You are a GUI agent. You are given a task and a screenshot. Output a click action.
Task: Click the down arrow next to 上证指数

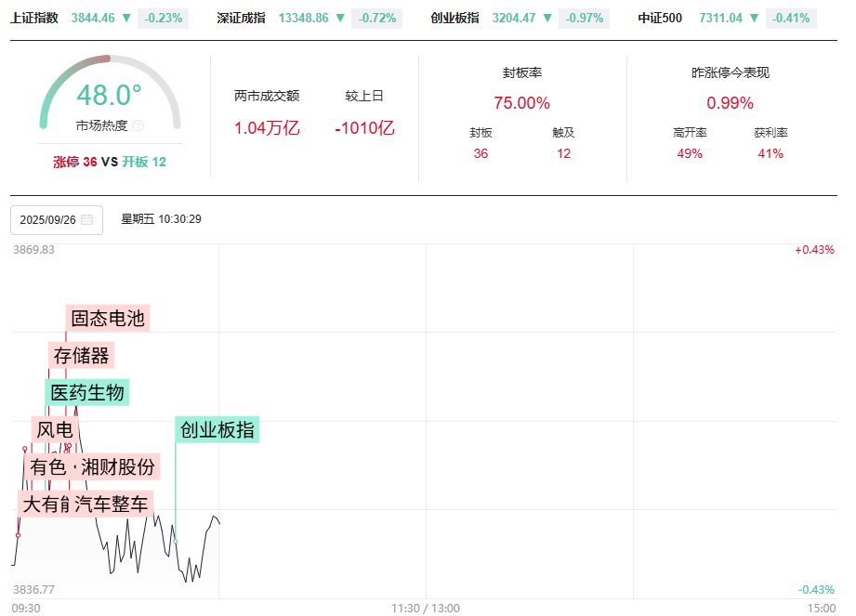[126, 18]
